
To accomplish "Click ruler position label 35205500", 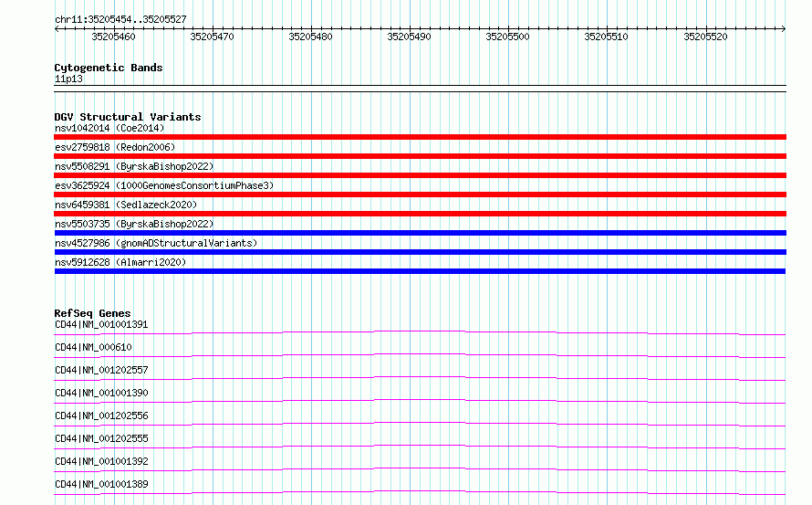I will 507,37.
